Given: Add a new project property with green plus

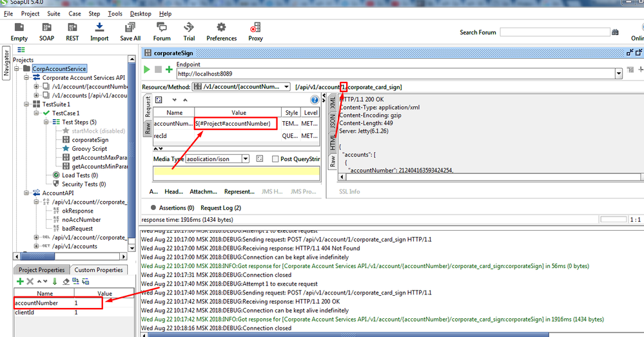Looking at the screenshot, I should 20,282.
